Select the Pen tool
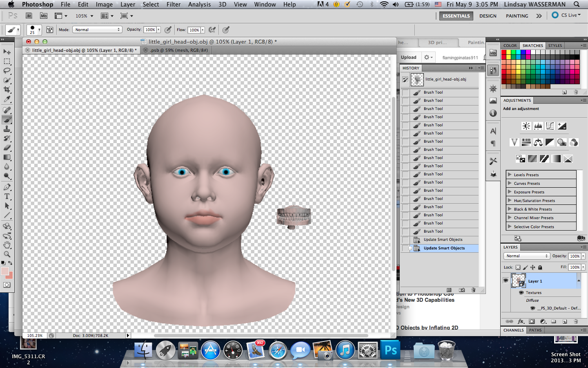The image size is (588, 368). click(x=7, y=187)
